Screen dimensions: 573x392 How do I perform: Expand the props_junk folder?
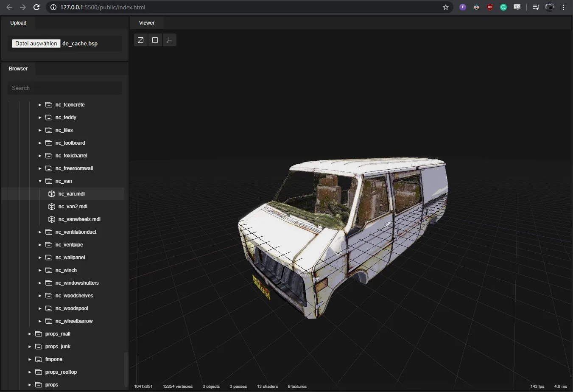[x=30, y=347]
